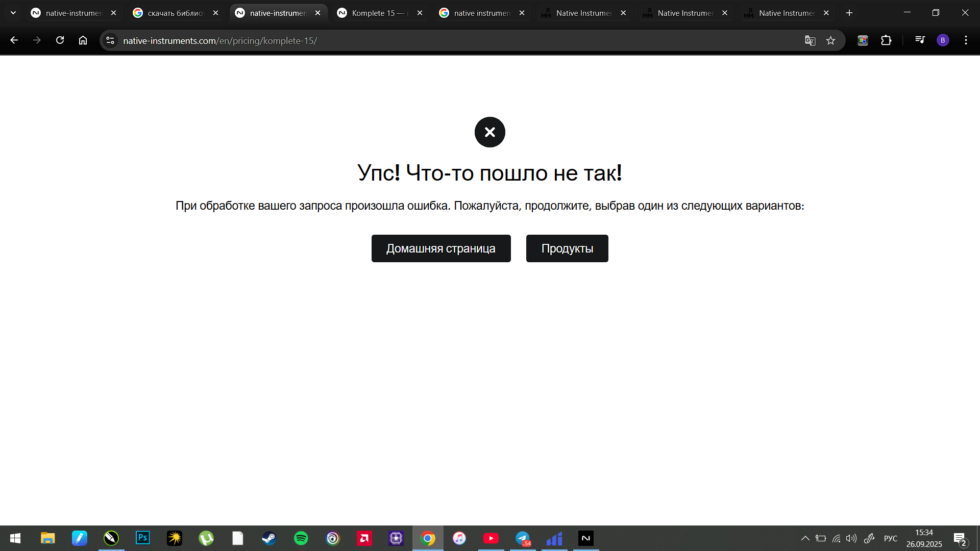The image size is (980, 551).
Task: Click the Домашняя страница button
Action: (x=440, y=248)
